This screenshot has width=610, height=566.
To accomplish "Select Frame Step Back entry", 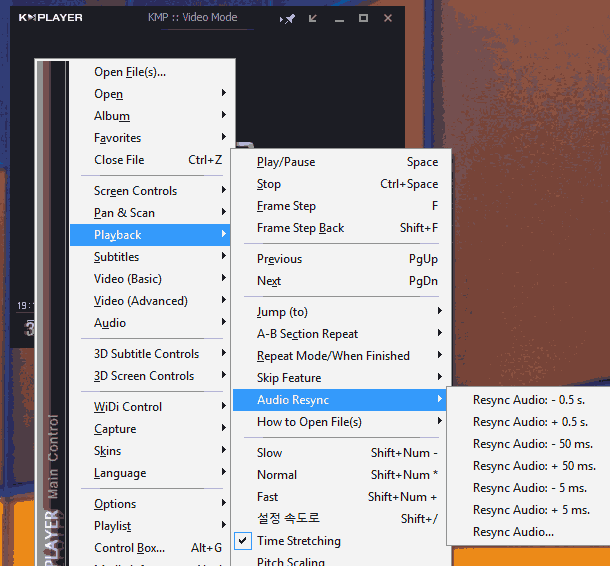I will point(341,228).
